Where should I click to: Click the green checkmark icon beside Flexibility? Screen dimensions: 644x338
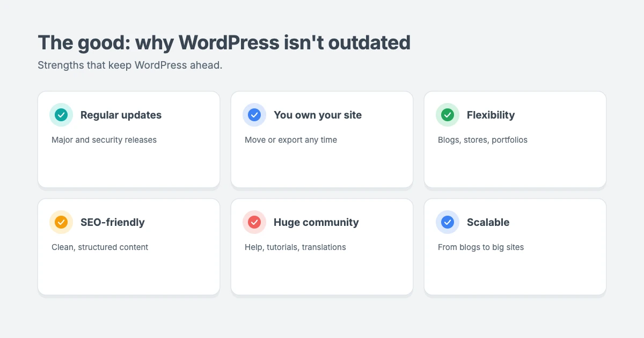(x=448, y=115)
